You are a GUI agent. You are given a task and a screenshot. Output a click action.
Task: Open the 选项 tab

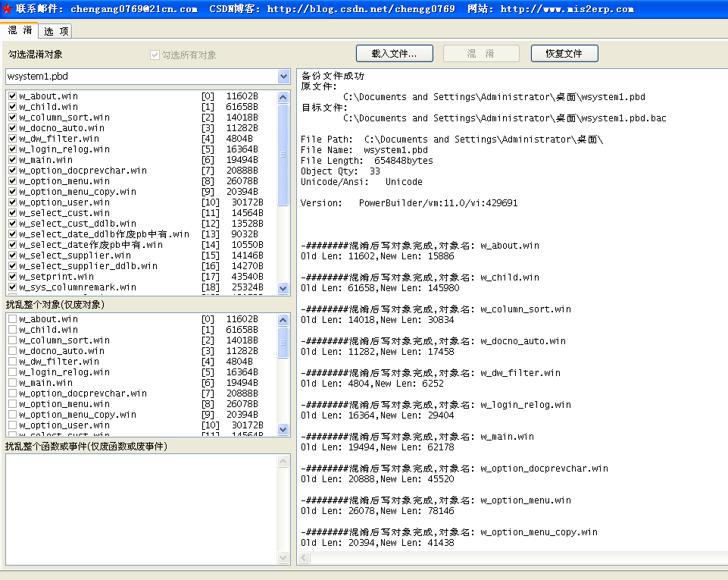[56, 31]
